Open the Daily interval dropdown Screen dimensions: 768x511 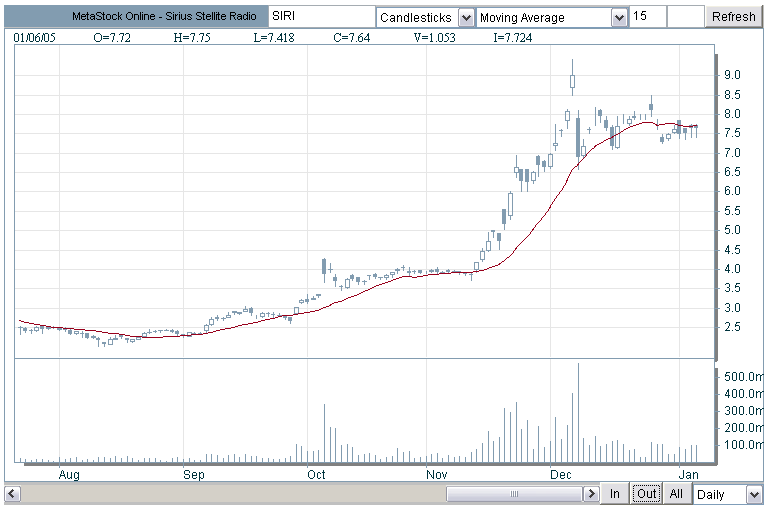(x=728, y=494)
